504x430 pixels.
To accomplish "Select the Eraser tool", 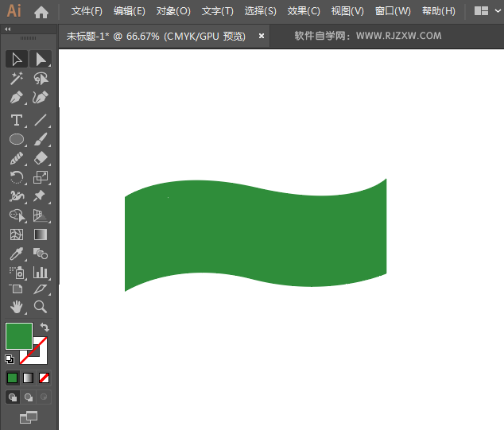I will click(41, 158).
